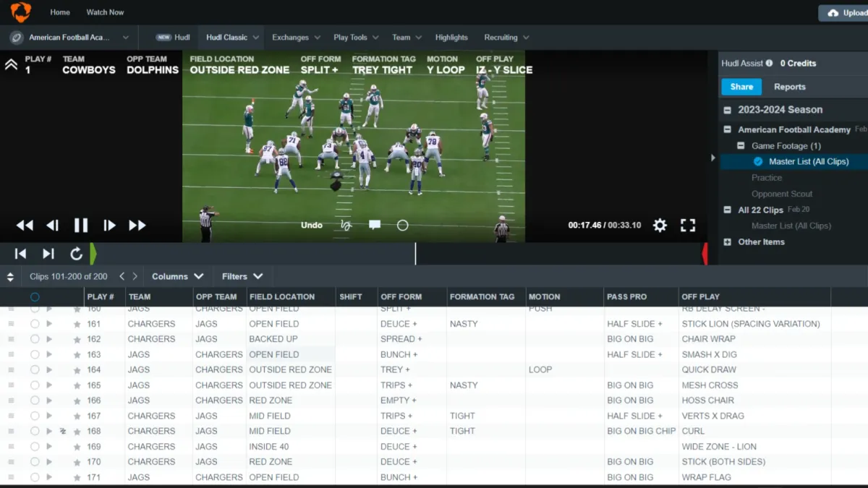Switch to the Reports tab
868x488 pixels.
click(789, 87)
